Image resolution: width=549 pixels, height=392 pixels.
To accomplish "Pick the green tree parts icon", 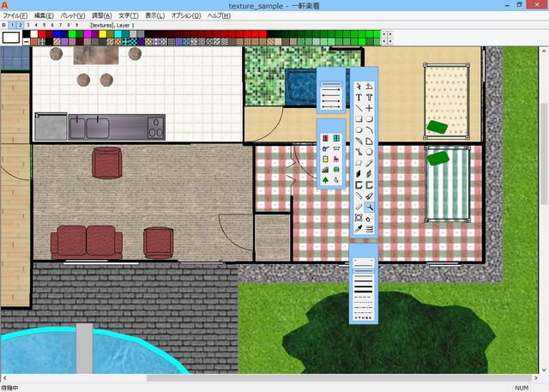I will tap(325, 180).
